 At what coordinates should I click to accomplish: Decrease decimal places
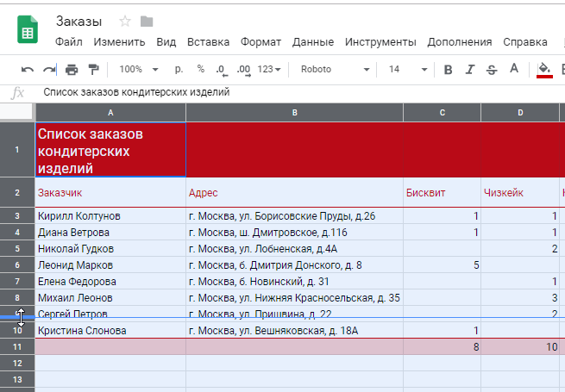pos(221,70)
